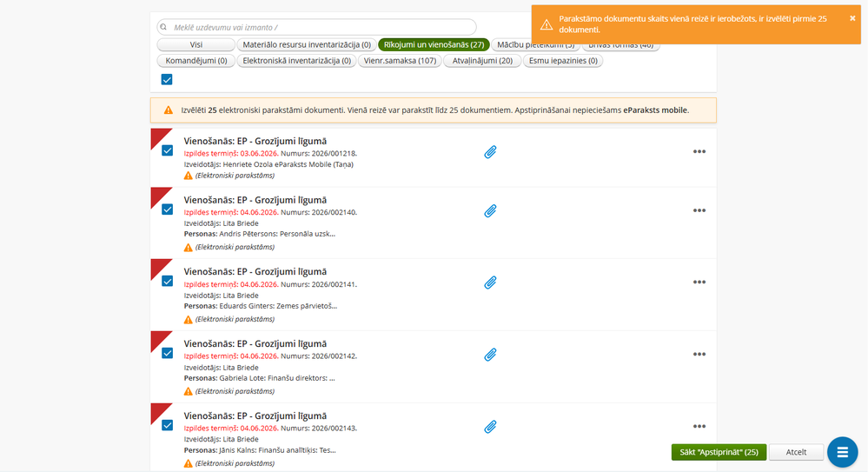The height and width of the screenshot is (472, 868).
Task: Uncheck document 2026/002141 checkbox
Action: pos(167,282)
